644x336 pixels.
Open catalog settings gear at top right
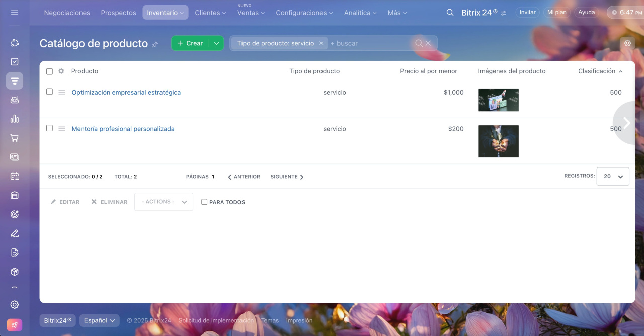[627, 43]
